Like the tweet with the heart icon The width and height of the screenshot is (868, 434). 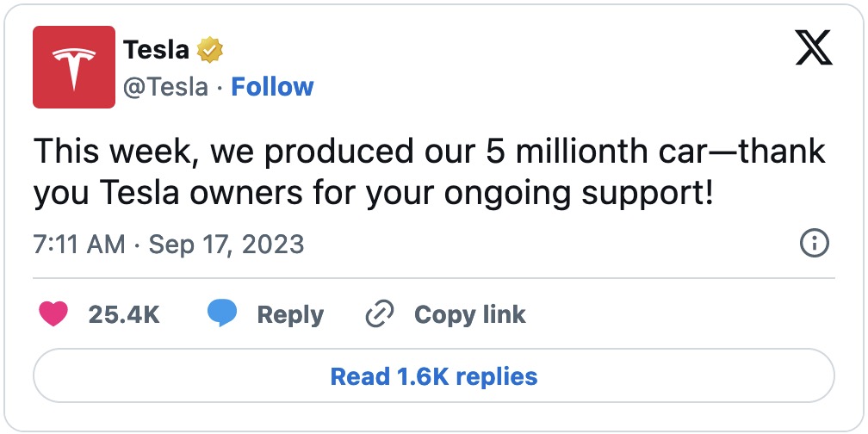tap(53, 314)
